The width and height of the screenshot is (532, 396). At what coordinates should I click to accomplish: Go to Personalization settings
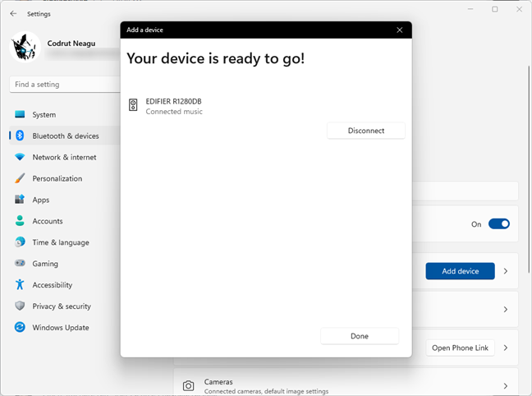point(65,178)
